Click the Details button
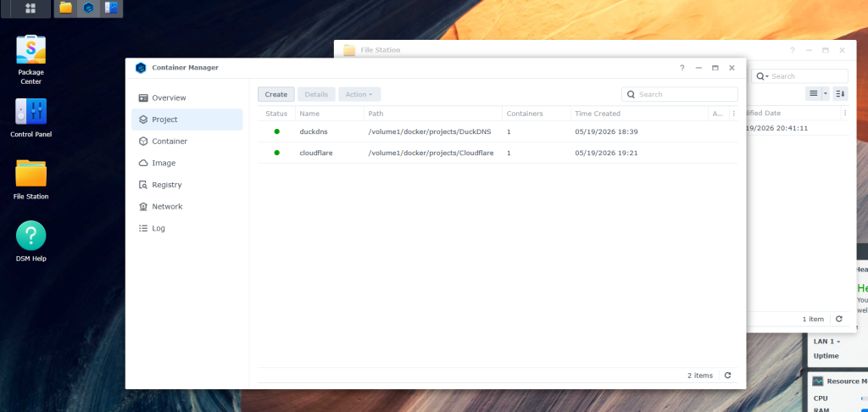The image size is (868, 412). (316, 94)
